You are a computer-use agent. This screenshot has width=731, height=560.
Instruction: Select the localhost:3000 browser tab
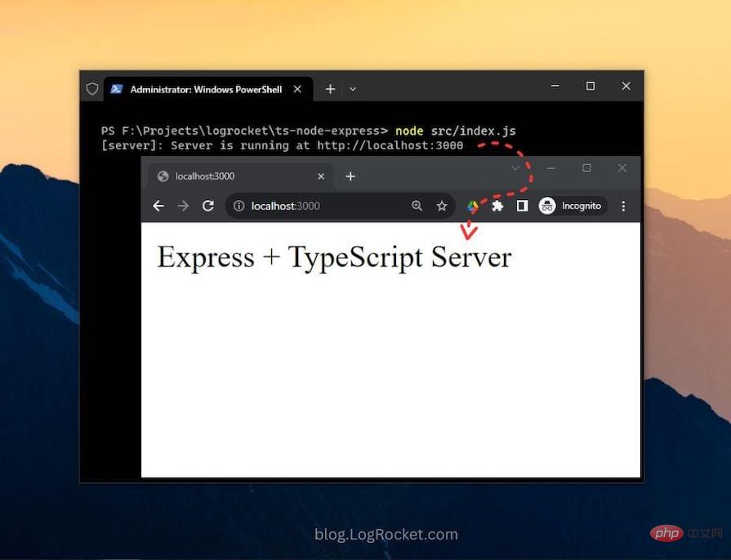click(241, 176)
